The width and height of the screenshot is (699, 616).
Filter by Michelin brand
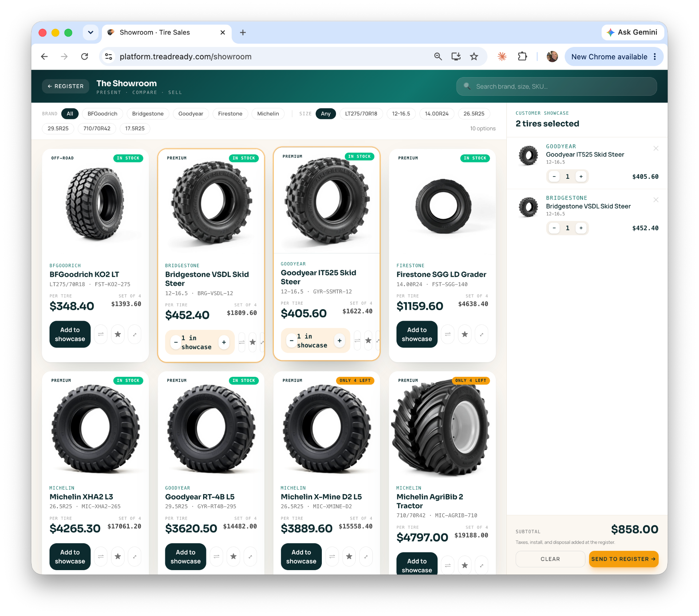coord(268,114)
